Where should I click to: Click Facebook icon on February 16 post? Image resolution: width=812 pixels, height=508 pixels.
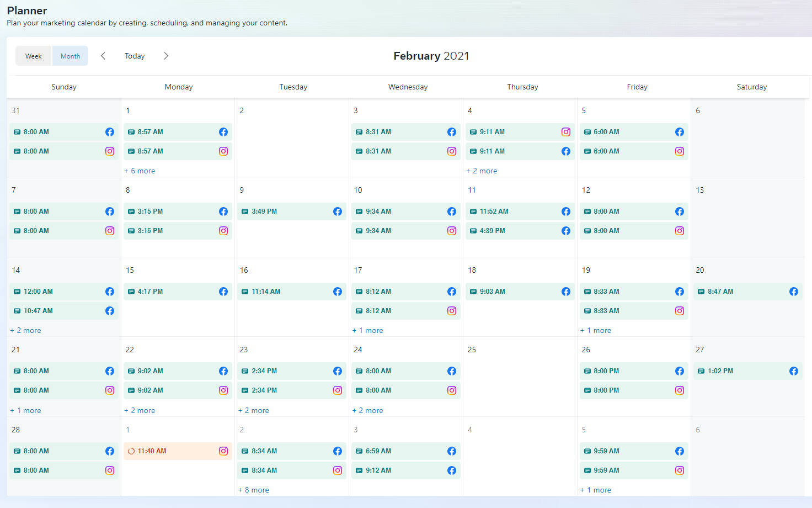pyautogui.click(x=338, y=292)
